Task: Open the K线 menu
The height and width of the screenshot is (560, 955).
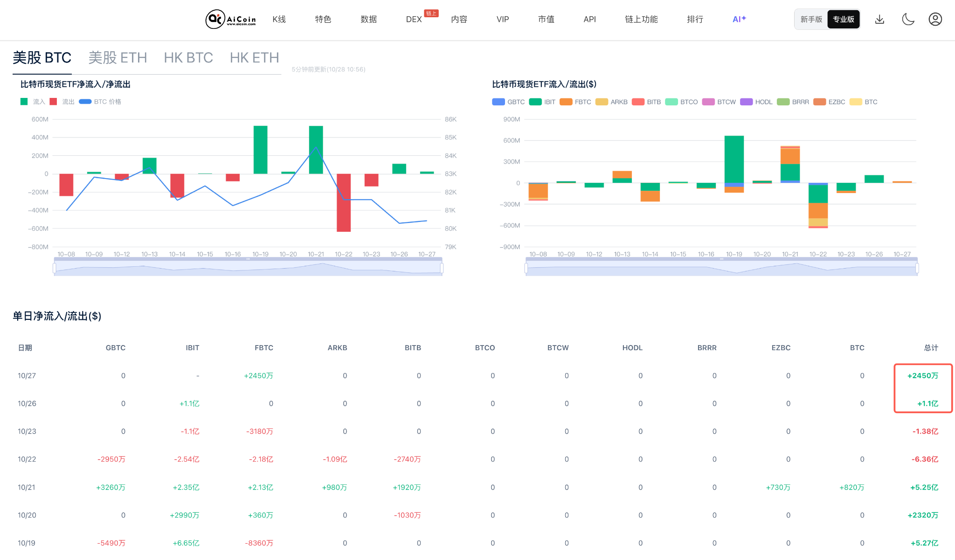Action: [x=279, y=19]
